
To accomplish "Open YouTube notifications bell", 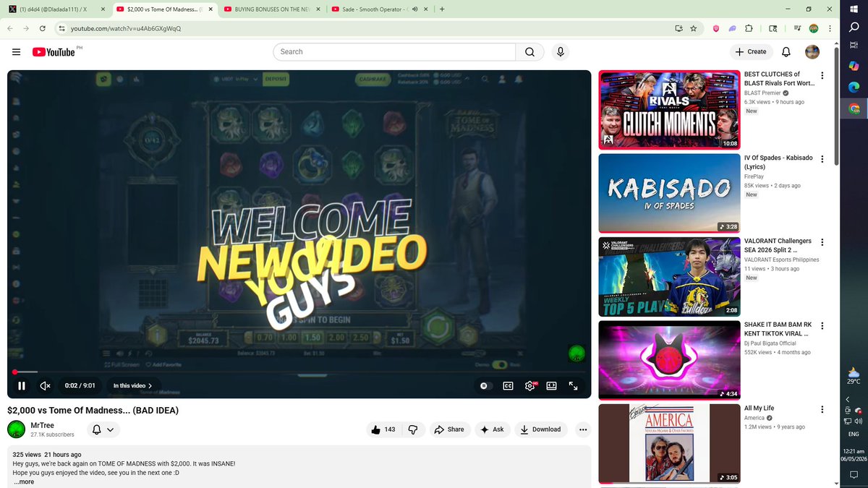I will pos(786,51).
